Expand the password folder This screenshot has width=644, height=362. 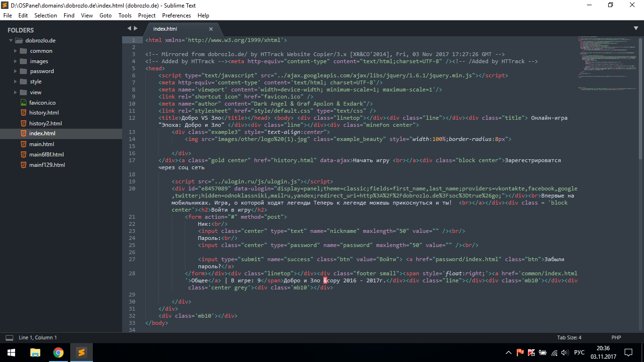pos(16,71)
